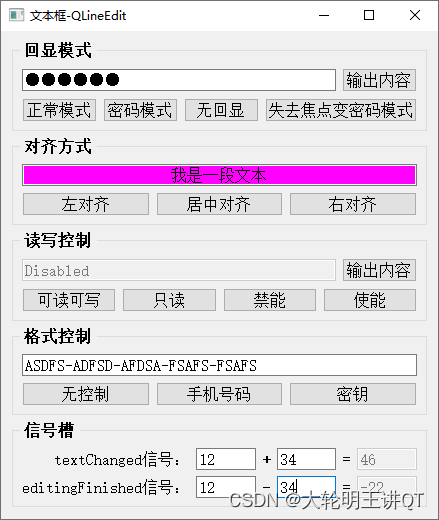Click the window app icon in title bar
Viewport: 439px width, 520px height.
click(17, 15)
